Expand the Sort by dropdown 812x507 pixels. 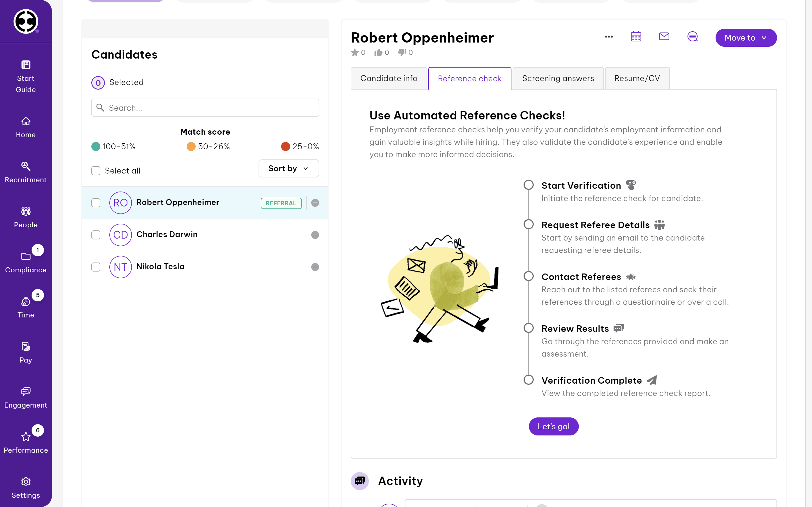(288, 168)
